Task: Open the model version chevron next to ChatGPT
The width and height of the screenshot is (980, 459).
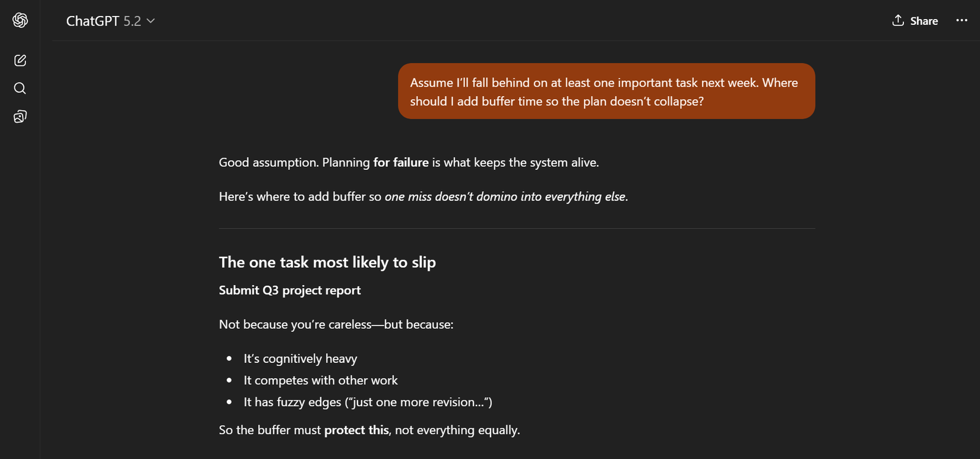Action: pyautogui.click(x=150, y=20)
